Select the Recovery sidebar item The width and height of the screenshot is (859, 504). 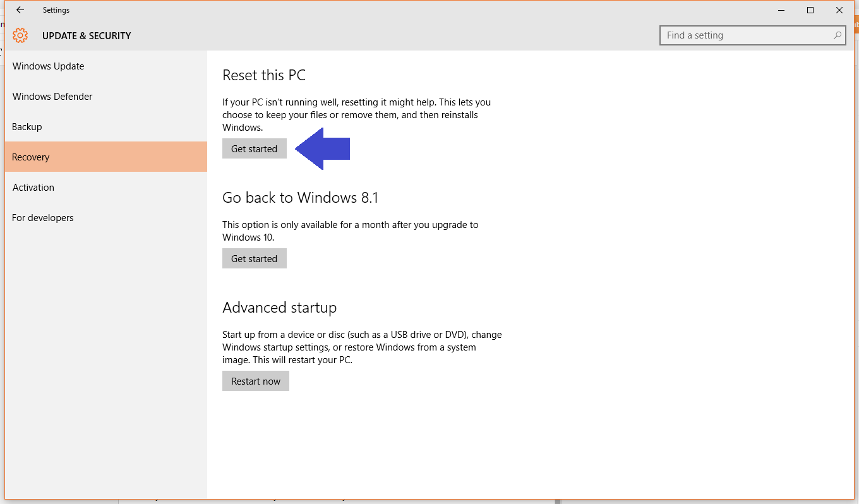click(106, 157)
